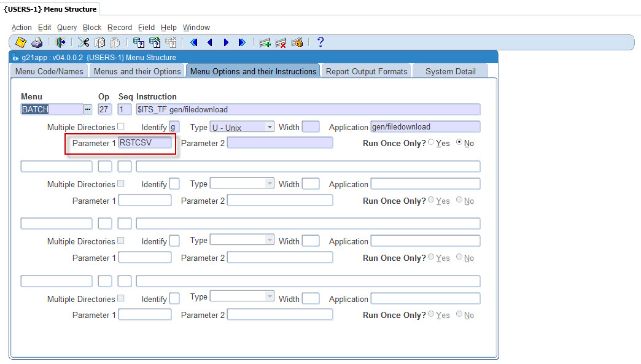Open Help via question mark icon

click(x=320, y=42)
